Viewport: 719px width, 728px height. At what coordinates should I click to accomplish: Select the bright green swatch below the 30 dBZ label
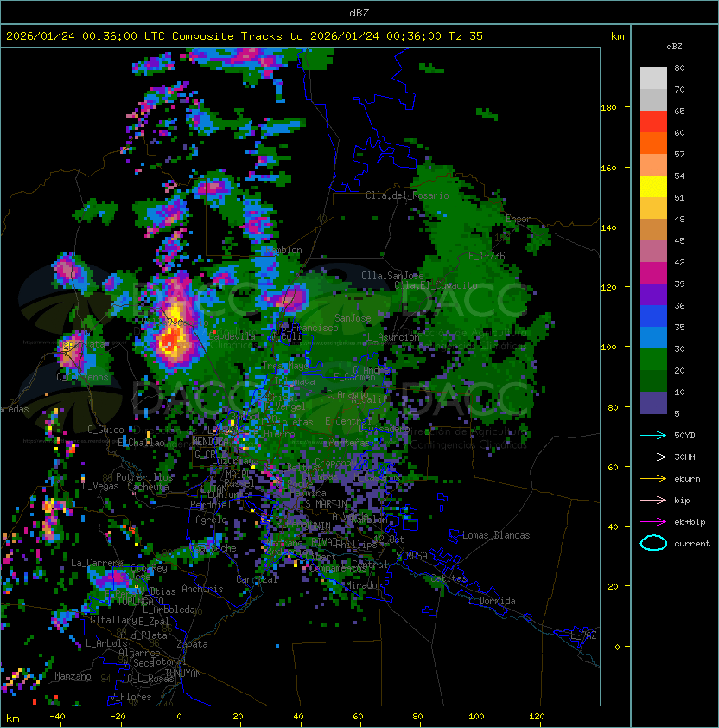pos(653,359)
